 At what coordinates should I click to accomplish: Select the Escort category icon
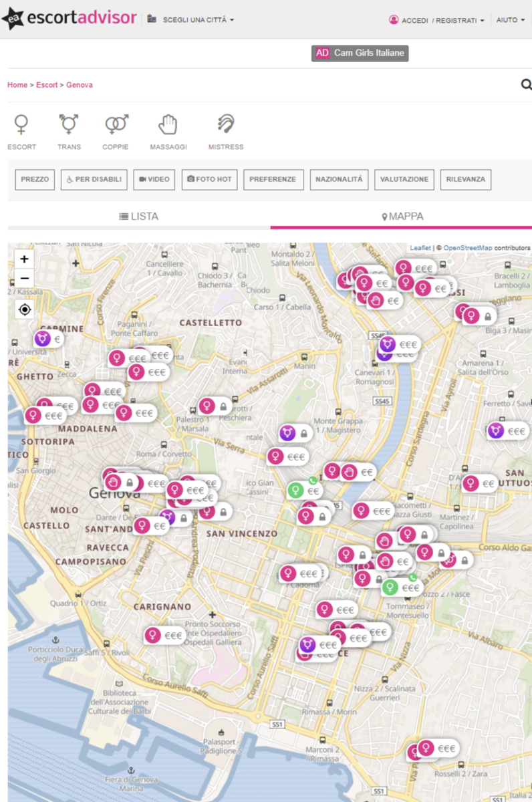(x=21, y=125)
